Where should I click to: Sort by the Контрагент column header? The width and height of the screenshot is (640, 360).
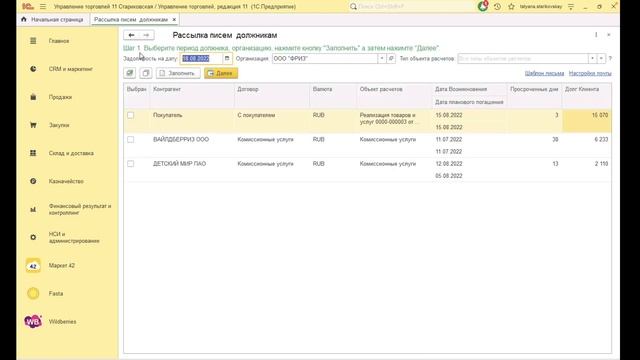tap(193, 89)
